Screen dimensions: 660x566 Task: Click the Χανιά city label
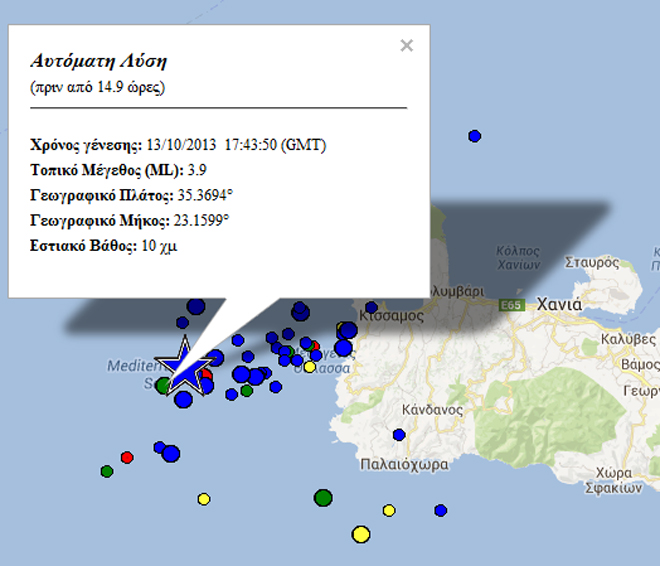560,304
